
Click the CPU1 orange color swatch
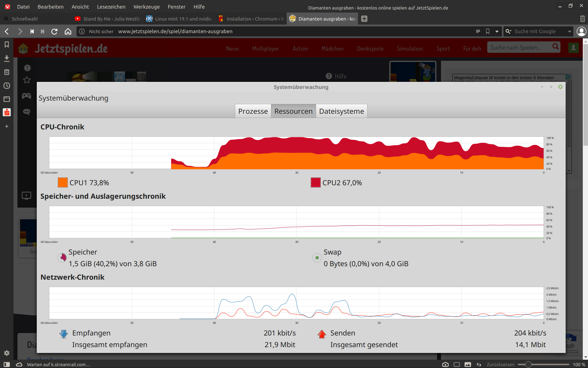point(63,183)
